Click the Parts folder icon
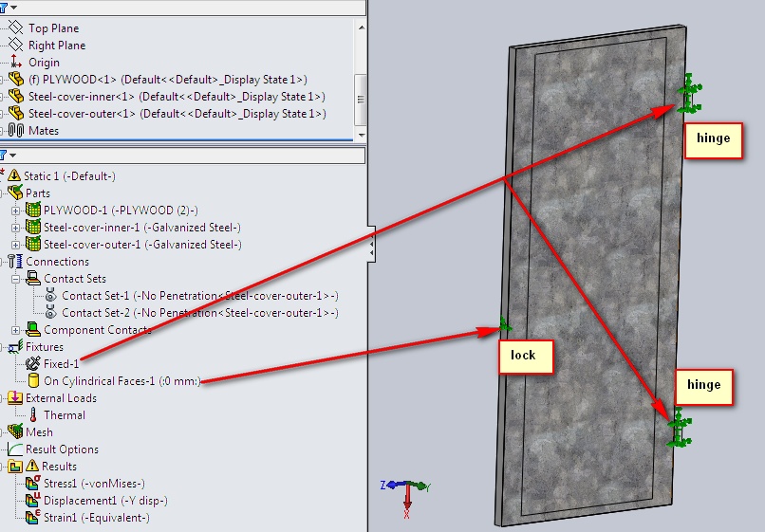765x532 pixels. (15, 193)
